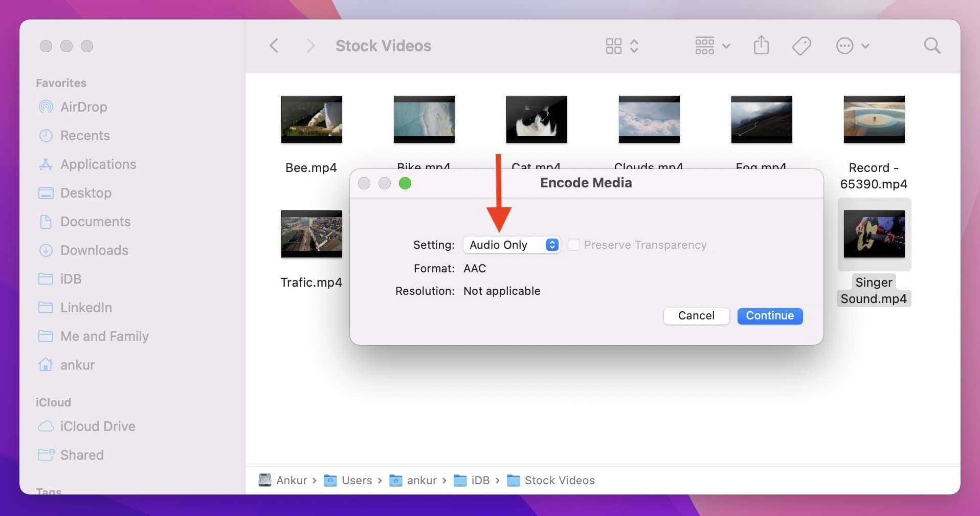This screenshot has width=980, height=516.
Task: Select Downloads in the sidebar
Action: (94, 250)
